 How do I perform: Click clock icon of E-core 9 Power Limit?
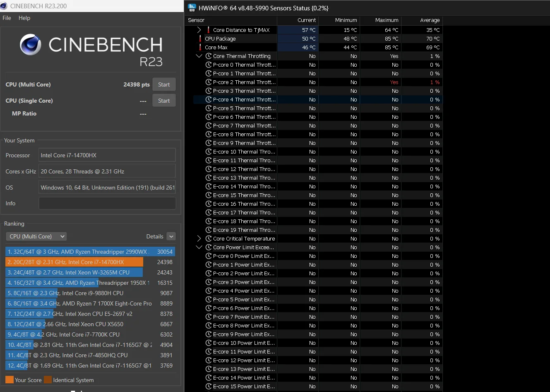coord(209,334)
